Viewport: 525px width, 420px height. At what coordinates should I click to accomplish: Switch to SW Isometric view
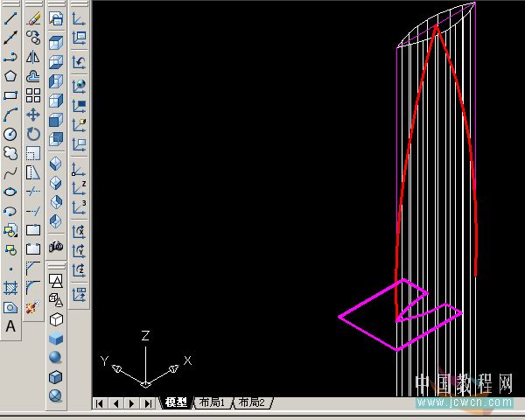(x=56, y=164)
